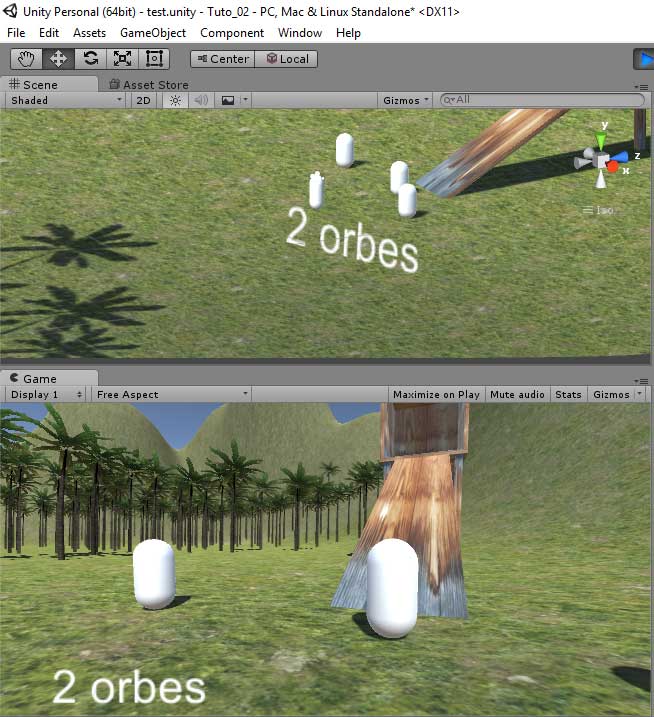Toggle Maximize on Play

(x=436, y=394)
